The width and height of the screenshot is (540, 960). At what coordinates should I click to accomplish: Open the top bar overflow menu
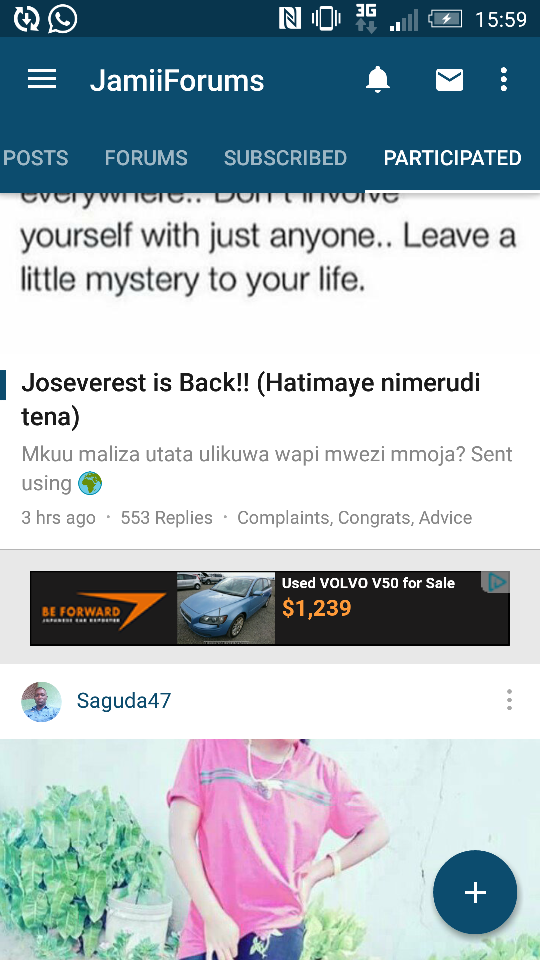(x=503, y=80)
